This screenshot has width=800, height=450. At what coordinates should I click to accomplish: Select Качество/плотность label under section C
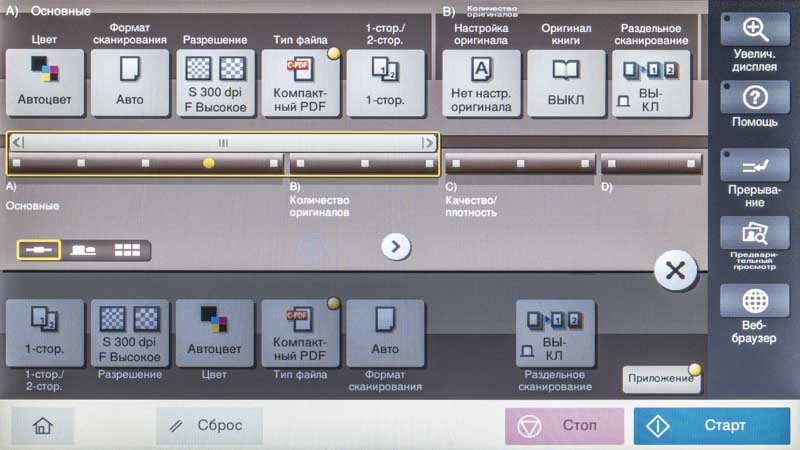pyautogui.click(x=471, y=206)
